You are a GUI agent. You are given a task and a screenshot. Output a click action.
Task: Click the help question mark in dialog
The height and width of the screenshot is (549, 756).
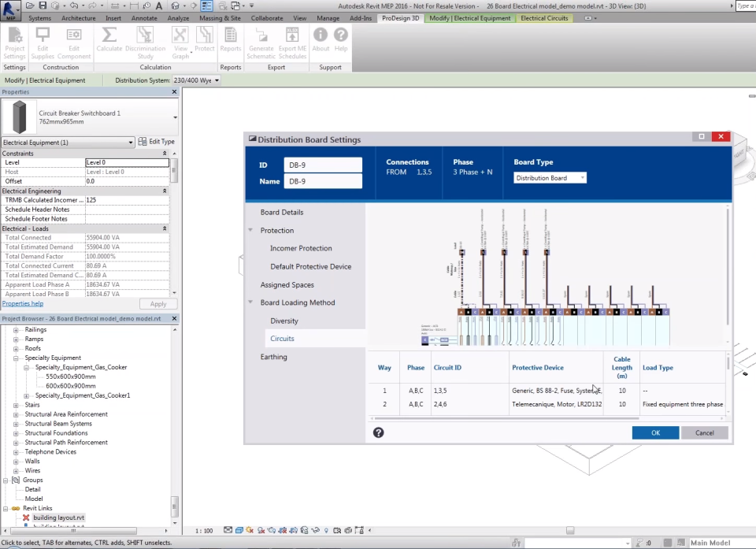[378, 432]
